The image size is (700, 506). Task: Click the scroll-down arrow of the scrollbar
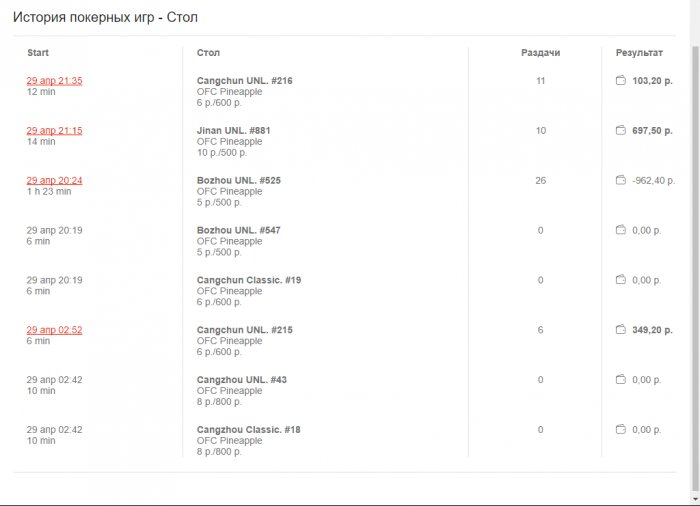click(x=695, y=498)
